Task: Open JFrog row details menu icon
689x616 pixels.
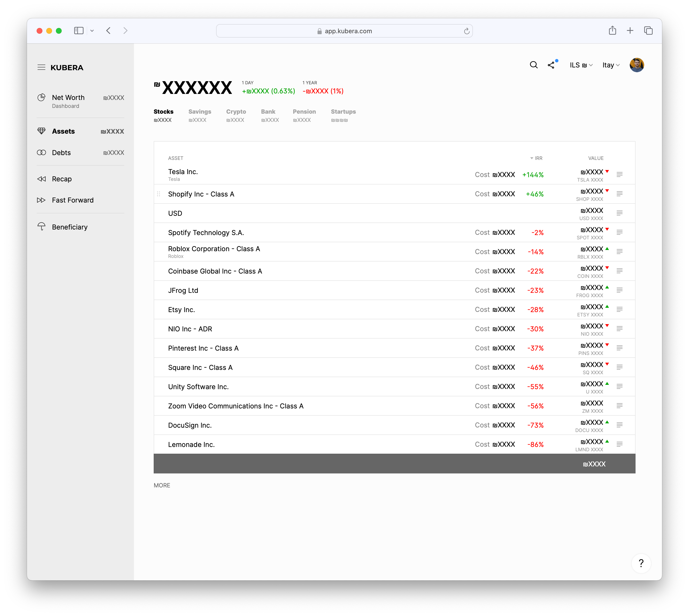Action: coord(619,290)
